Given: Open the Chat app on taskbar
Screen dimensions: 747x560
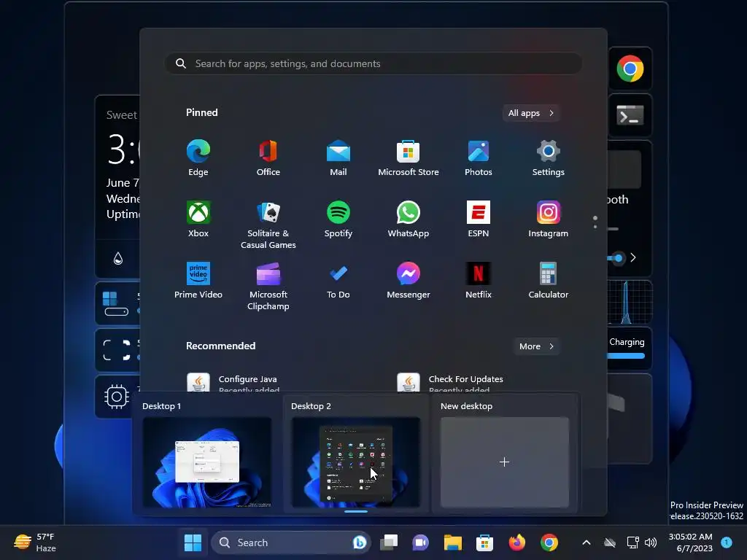Looking at the screenshot, I should [x=421, y=542].
